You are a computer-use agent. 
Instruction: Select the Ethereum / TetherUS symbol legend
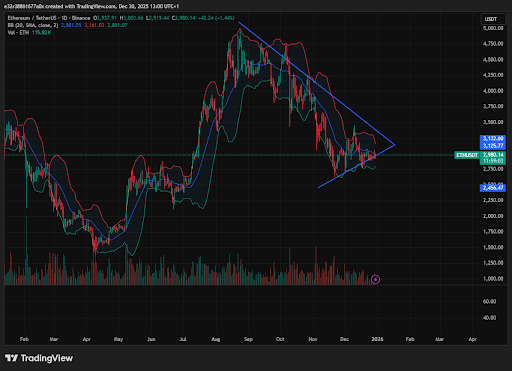pos(49,18)
